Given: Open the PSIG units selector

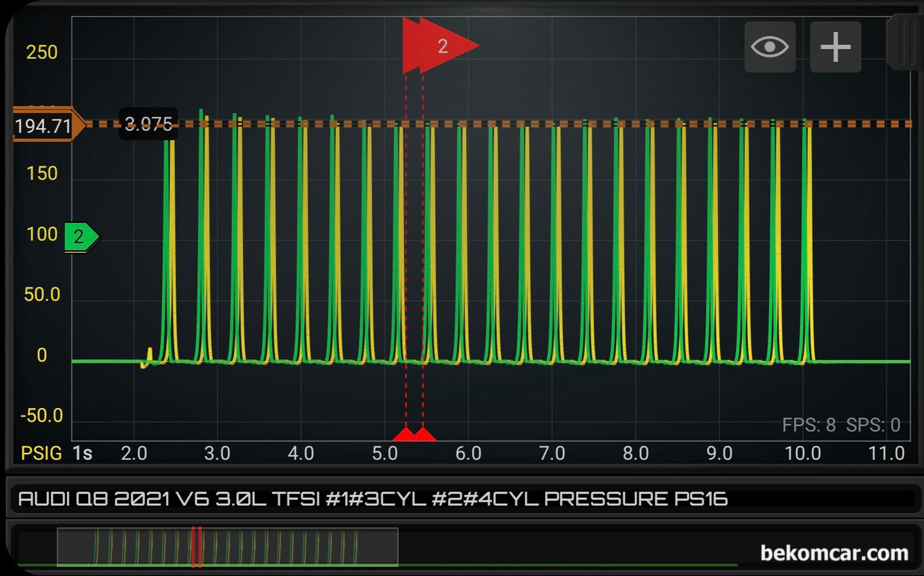Looking at the screenshot, I should 41,453.
